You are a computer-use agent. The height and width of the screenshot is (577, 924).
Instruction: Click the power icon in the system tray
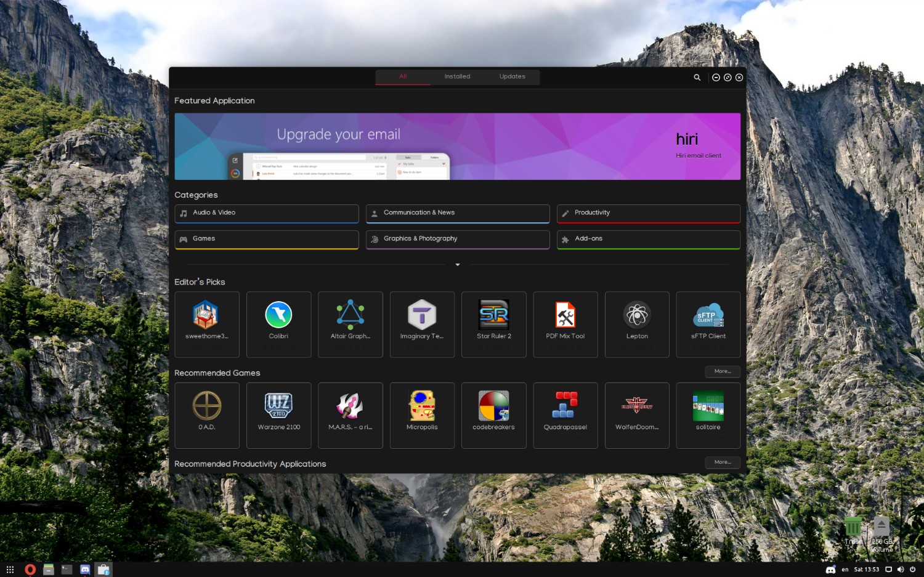pyautogui.click(x=912, y=570)
